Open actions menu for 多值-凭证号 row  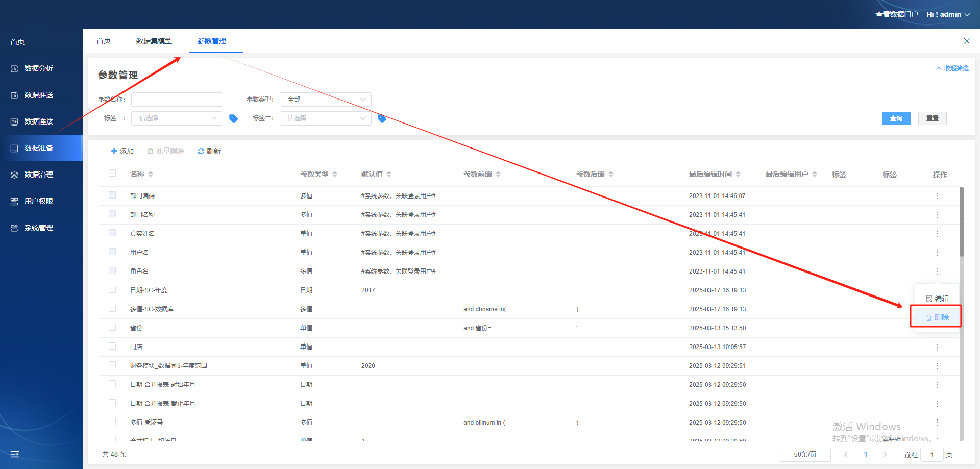[937, 423]
